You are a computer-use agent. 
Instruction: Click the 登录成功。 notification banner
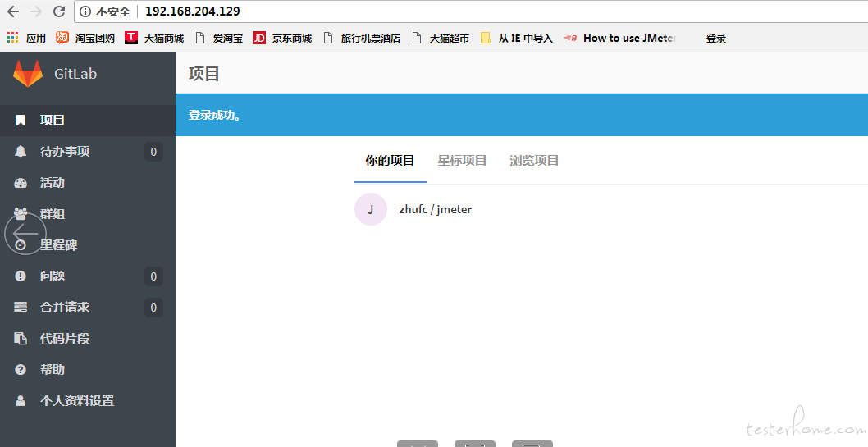click(x=522, y=115)
